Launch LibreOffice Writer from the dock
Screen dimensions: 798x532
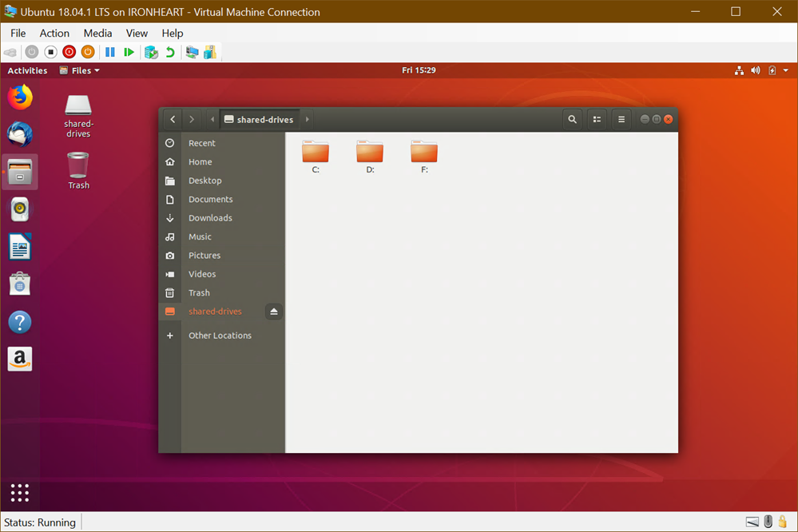pyautogui.click(x=20, y=247)
